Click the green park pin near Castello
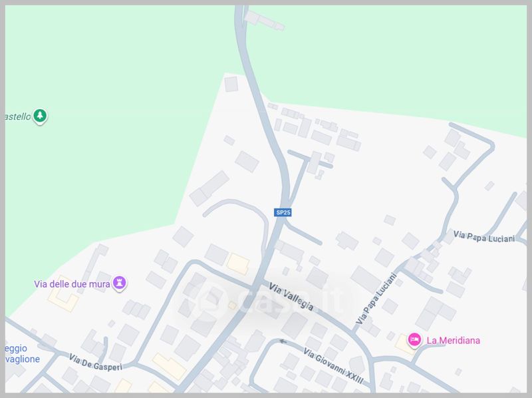This screenshot has height=398, width=532. tap(40, 116)
